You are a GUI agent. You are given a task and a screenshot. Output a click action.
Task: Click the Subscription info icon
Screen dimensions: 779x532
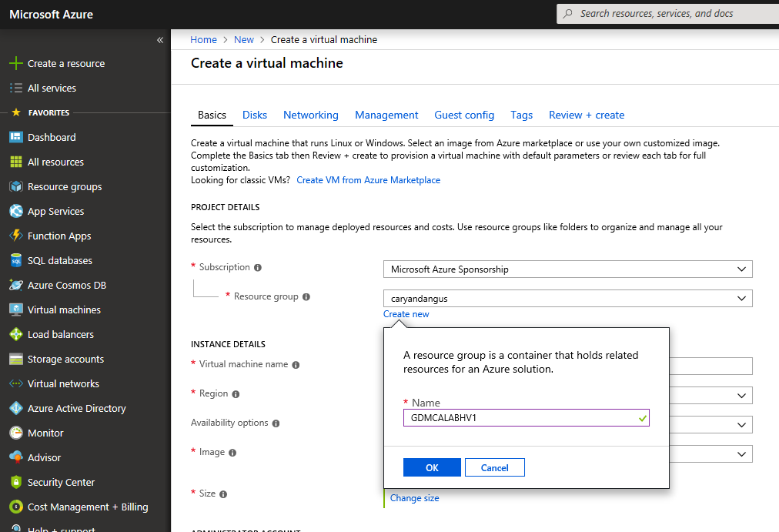pyautogui.click(x=257, y=268)
